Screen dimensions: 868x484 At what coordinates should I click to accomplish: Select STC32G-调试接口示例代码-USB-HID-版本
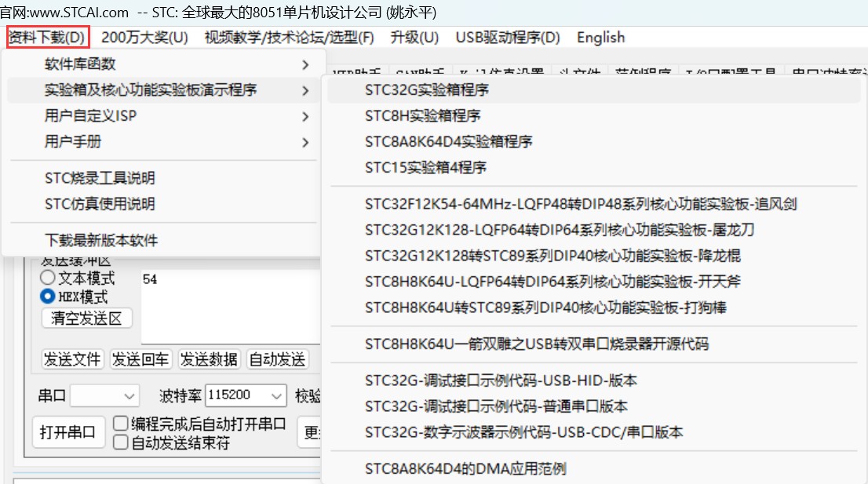click(594, 380)
